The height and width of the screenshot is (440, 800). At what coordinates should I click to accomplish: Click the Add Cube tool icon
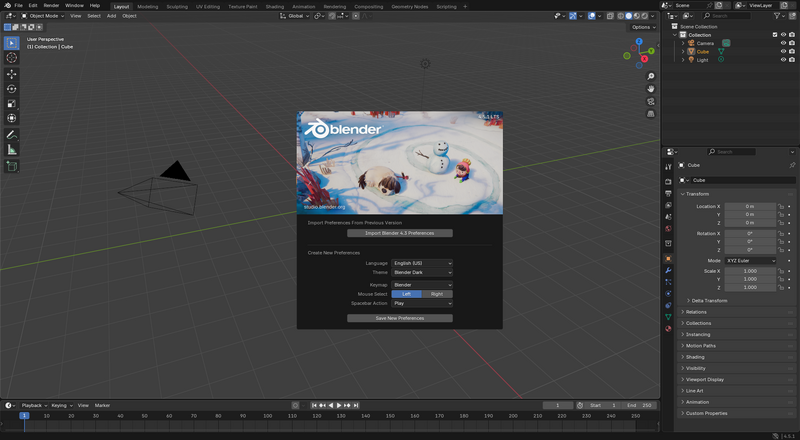click(x=12, y=166)
